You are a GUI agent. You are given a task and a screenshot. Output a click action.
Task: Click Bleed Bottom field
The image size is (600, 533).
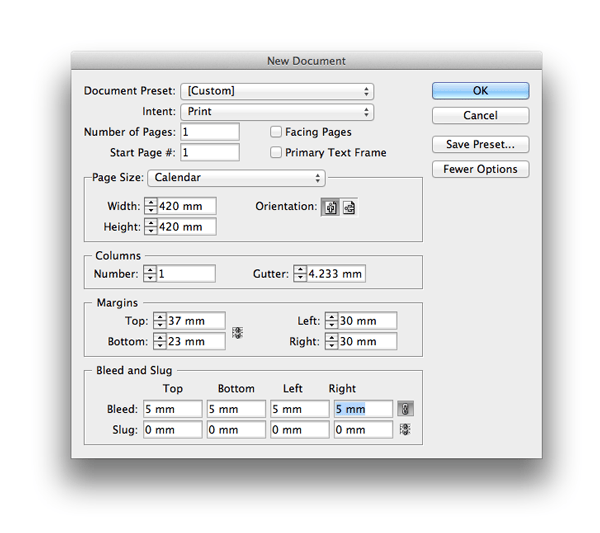[x=236, y=409]
